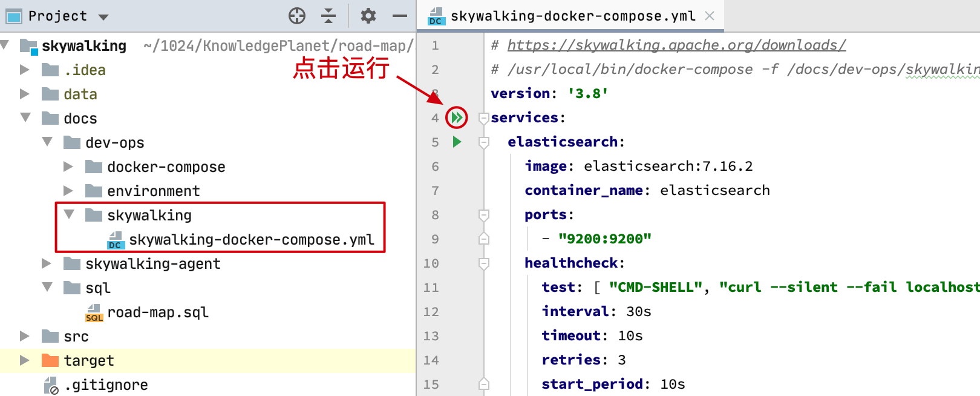Fold the healthcheck block at line 10
Image resolution: width=980 pixels, height=396 pixels.
(483, 263)
